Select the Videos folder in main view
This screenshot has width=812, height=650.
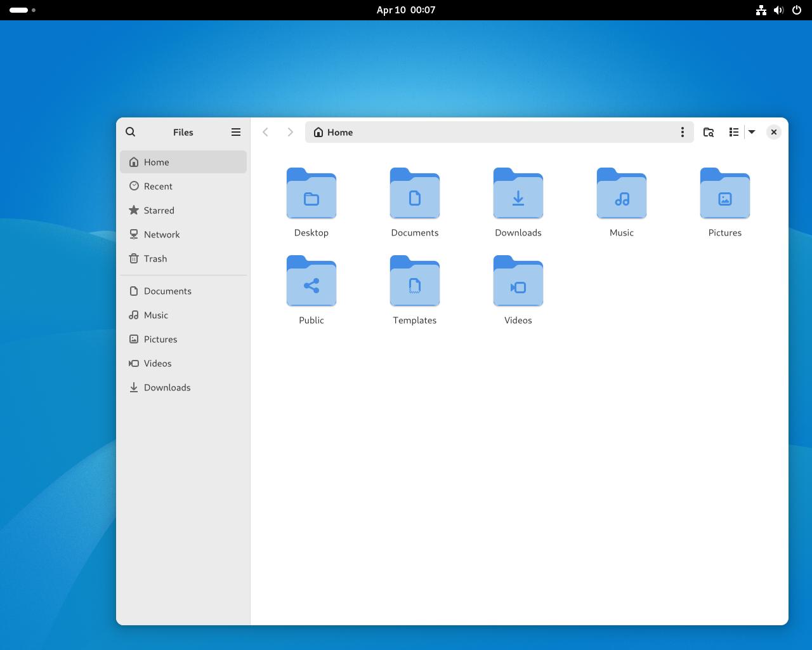click(518, 281)
